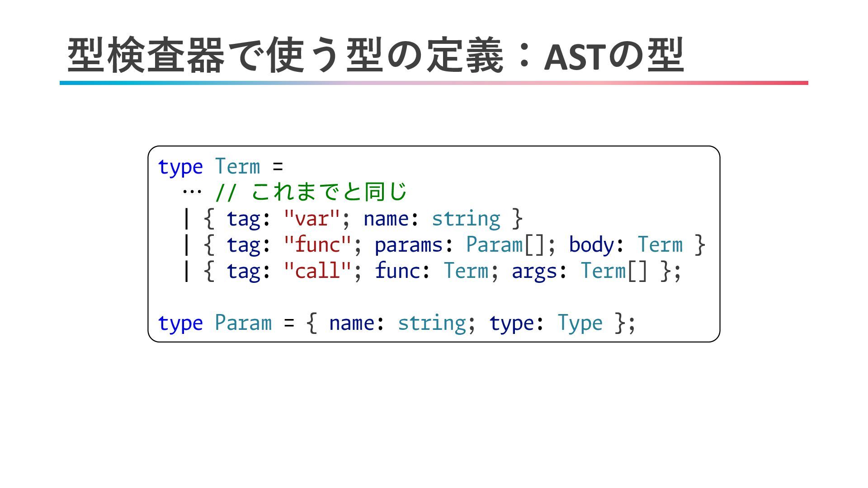Click the slide title heading text
The width and height of the screenshot is (868, 488).
375,56
